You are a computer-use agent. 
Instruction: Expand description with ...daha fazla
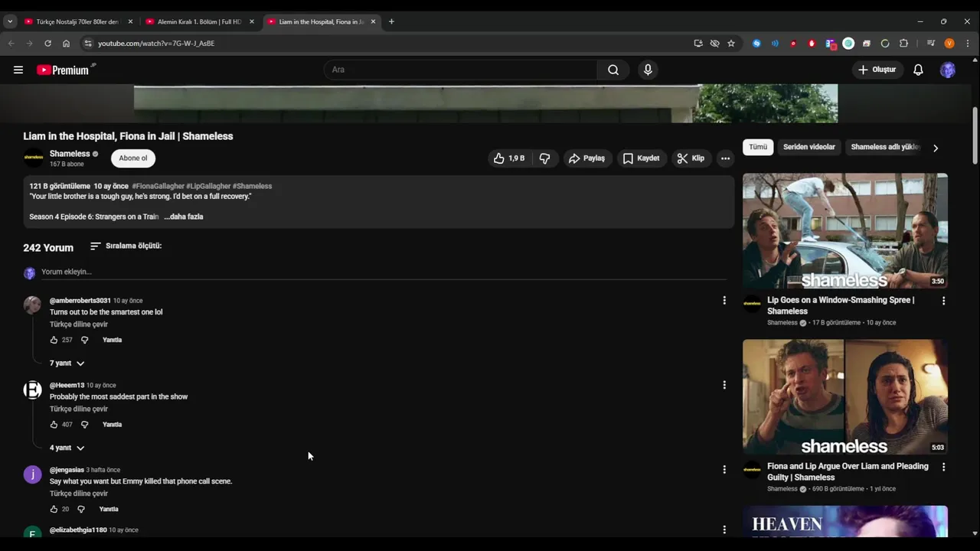[x=184, y=217]
